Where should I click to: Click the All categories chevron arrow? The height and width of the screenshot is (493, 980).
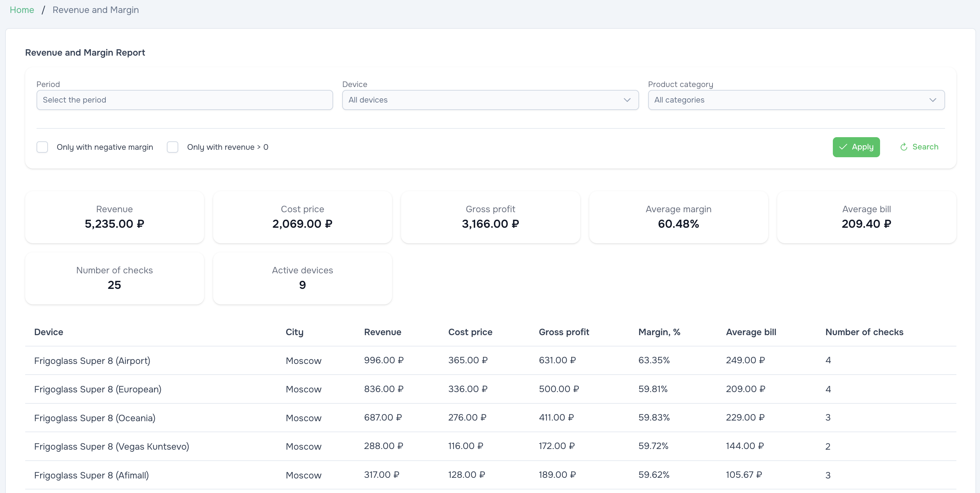pos(932,100)
